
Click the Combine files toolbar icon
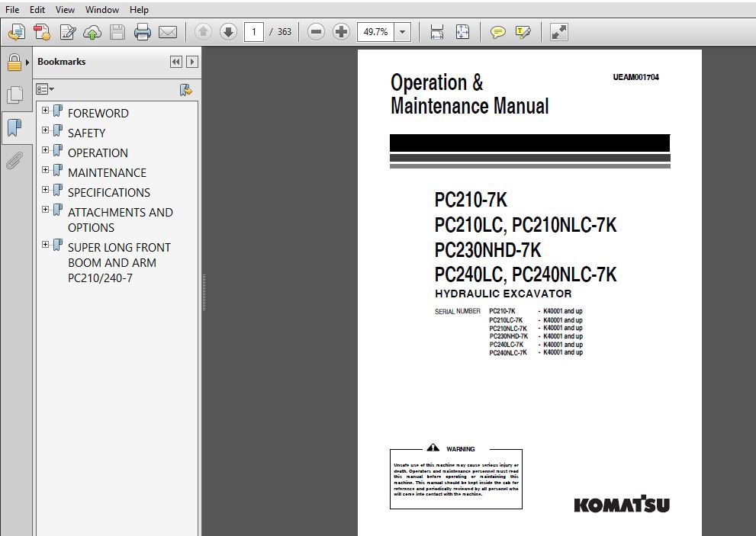click(42, 32)
